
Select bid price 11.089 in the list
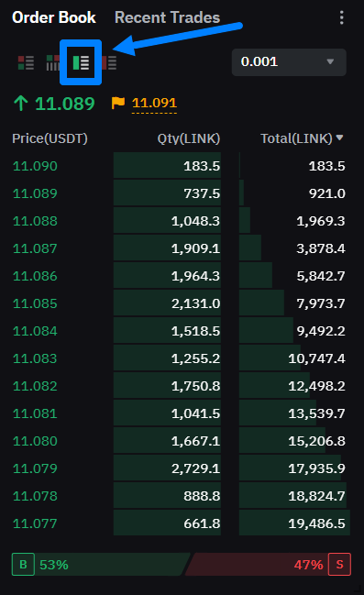(x=35, y=193)
